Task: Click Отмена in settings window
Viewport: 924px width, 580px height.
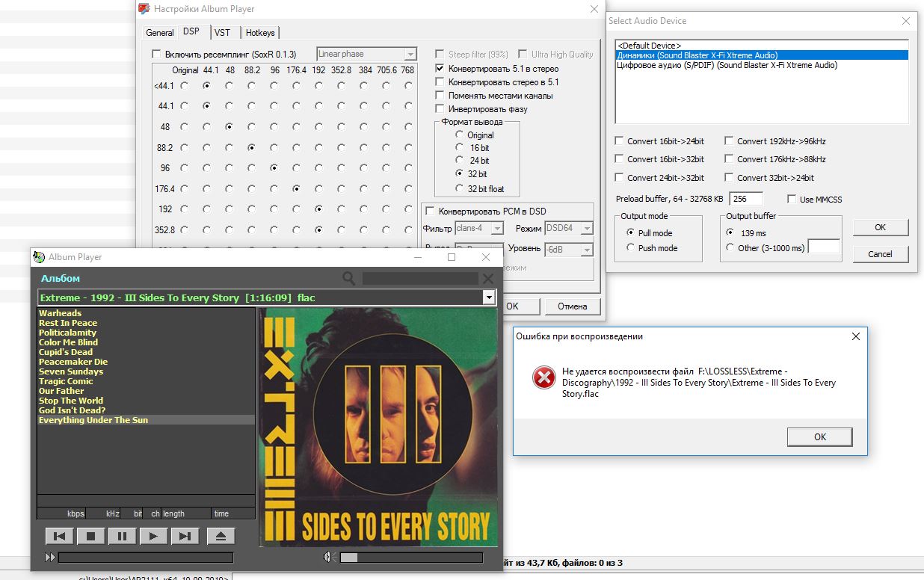Action: pos(573,306)
